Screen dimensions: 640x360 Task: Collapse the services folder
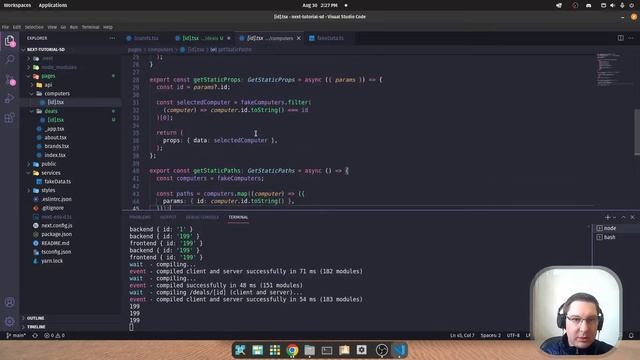pos(70,173)
